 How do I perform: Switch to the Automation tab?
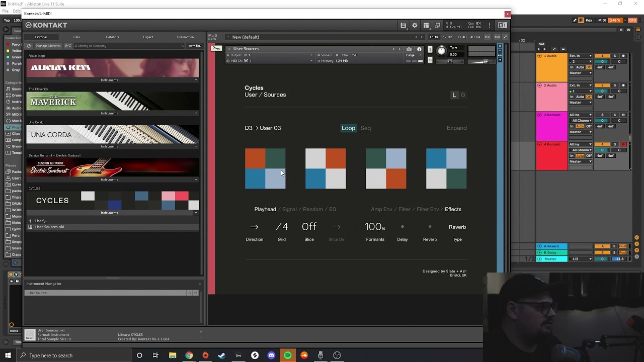[185, 37]
